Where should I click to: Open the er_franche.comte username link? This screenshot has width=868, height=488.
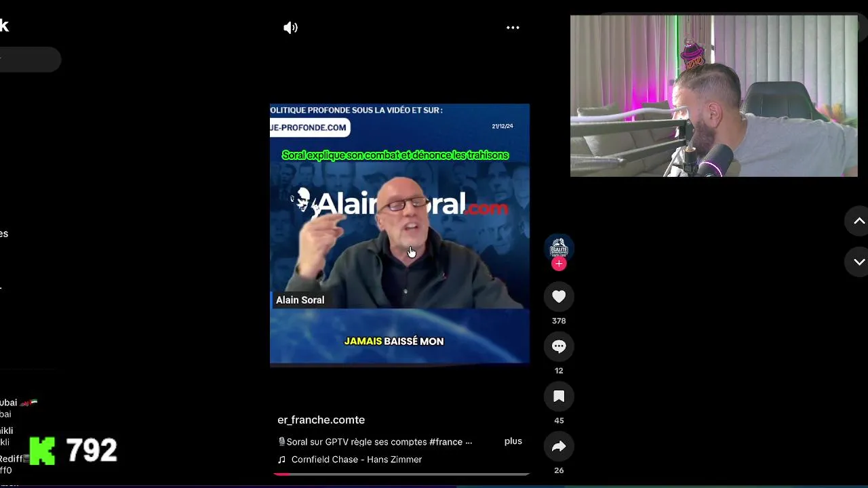pos(321,420)
